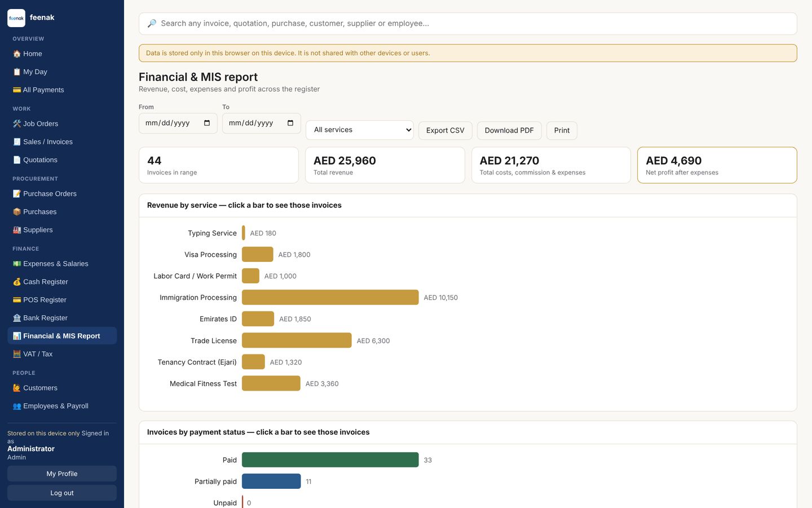812x508 pixels.
Task: Open My Profile
Action: (62, 474)
